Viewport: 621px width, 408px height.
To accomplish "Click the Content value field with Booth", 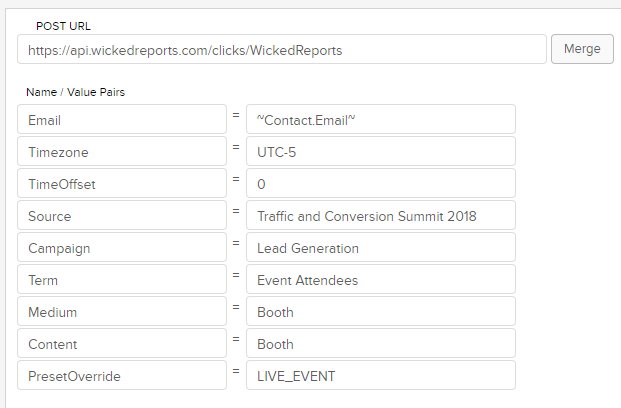I will (380, 343).
